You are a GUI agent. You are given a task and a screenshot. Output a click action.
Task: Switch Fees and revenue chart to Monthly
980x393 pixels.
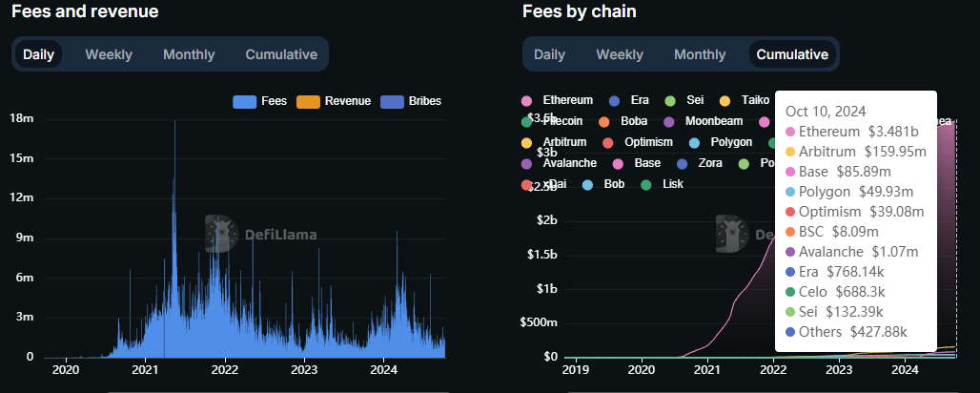coord(189,54)
